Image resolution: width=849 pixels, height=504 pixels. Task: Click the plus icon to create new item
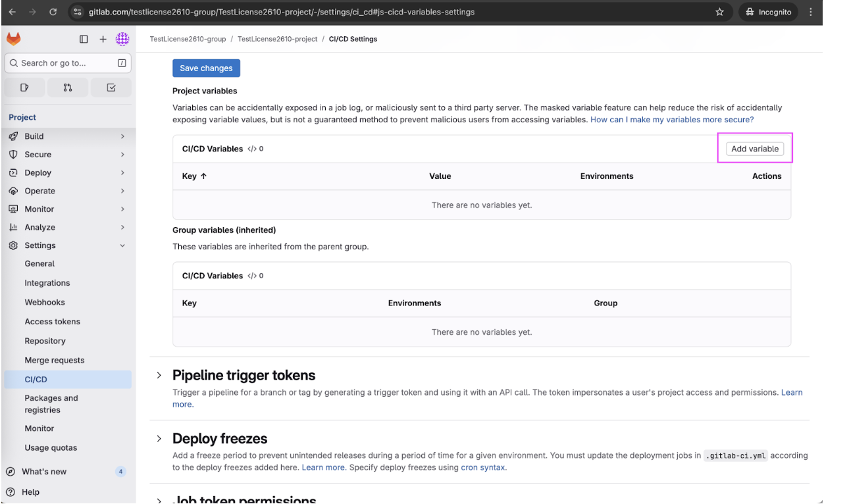coord(103,39)
